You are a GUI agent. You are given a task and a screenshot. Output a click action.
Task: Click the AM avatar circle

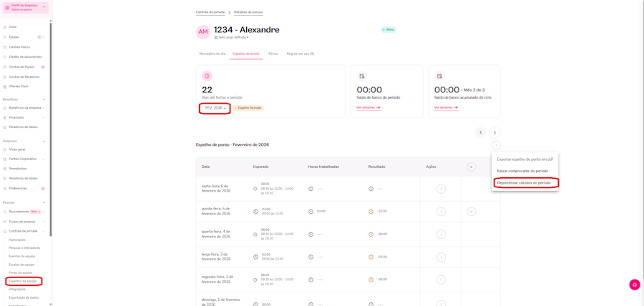coord(203,32)
